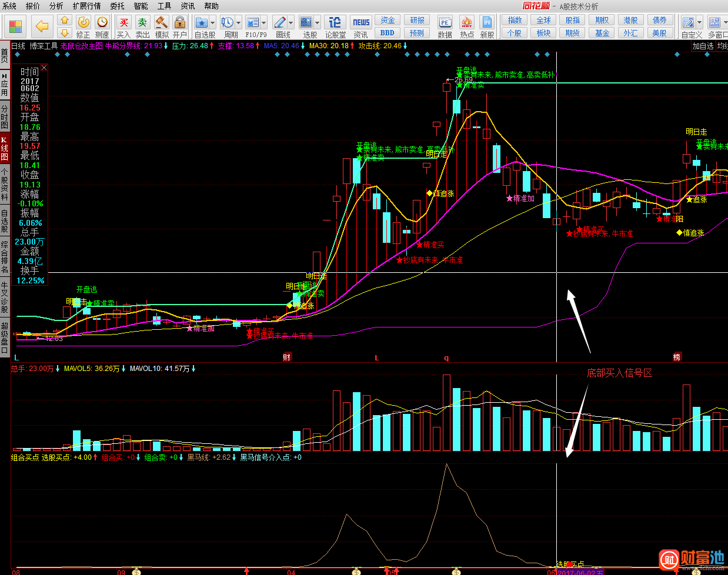Open the 测速 clock icon
This screenshot has width=728, height=575.
[102, 22]
